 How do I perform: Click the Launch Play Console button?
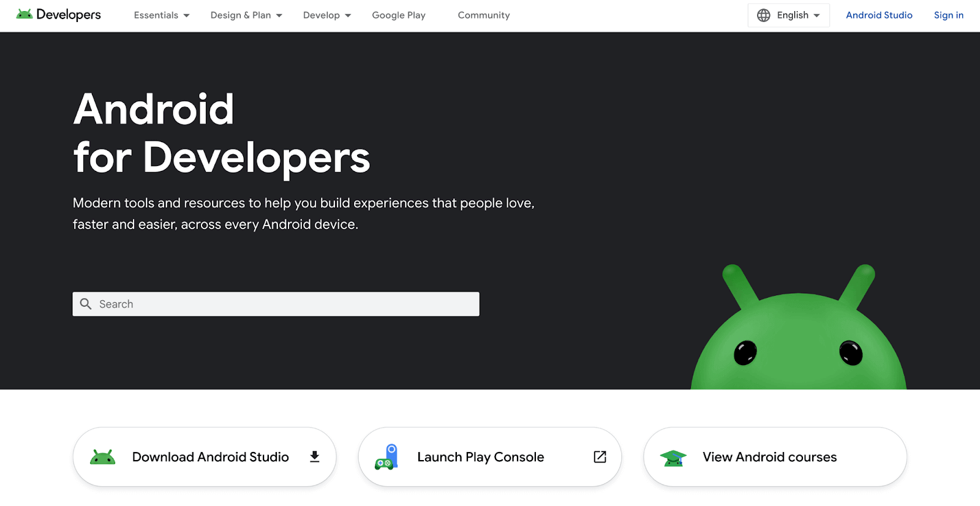click(x=490, y=457)
